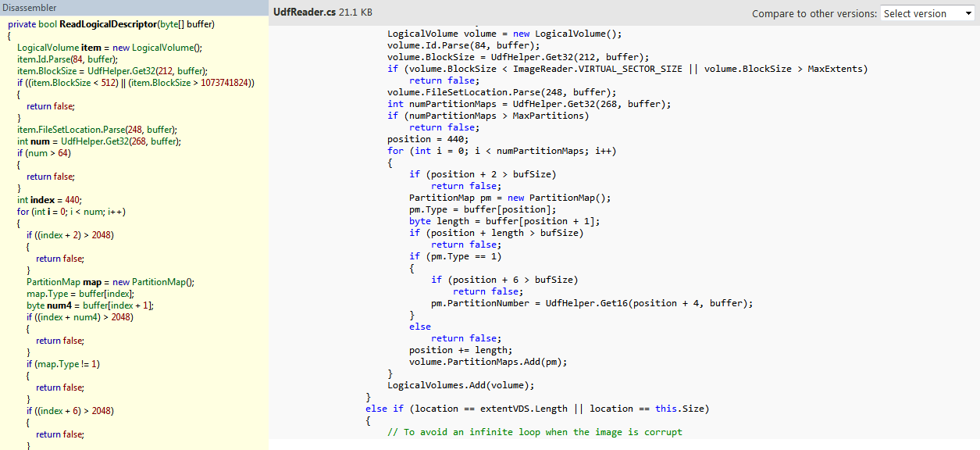Click 'for (int i = 0; i < num; i++)' line
980x450 pixels.
[72, 212]
